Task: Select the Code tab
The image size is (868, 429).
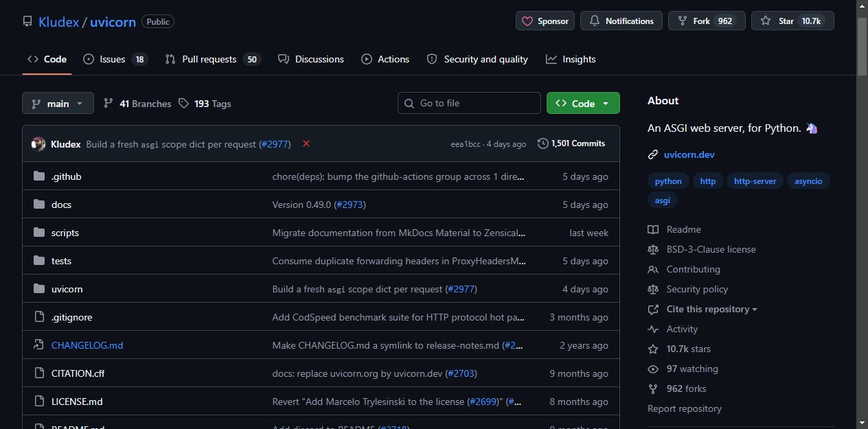Action: pos(47,59)
